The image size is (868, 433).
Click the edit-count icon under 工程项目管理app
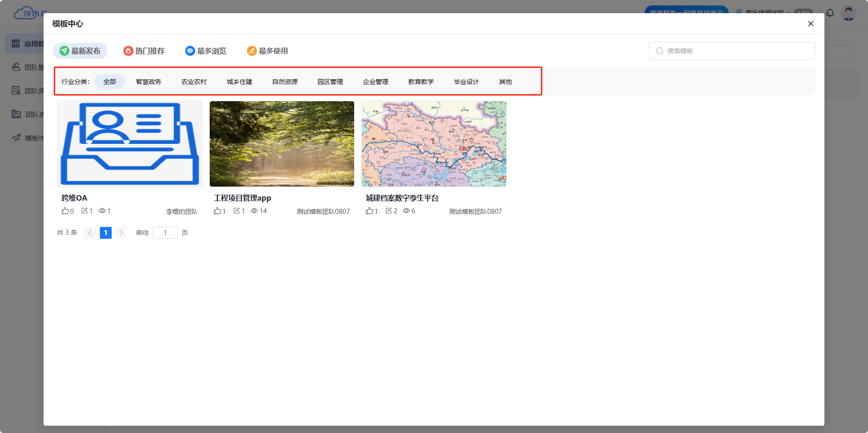(237, 211)
